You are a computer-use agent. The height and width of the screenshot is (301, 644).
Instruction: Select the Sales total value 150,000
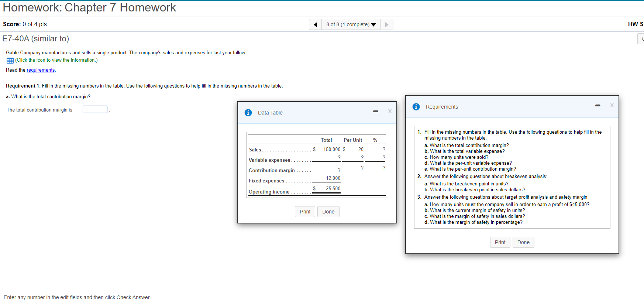point(332,150)
